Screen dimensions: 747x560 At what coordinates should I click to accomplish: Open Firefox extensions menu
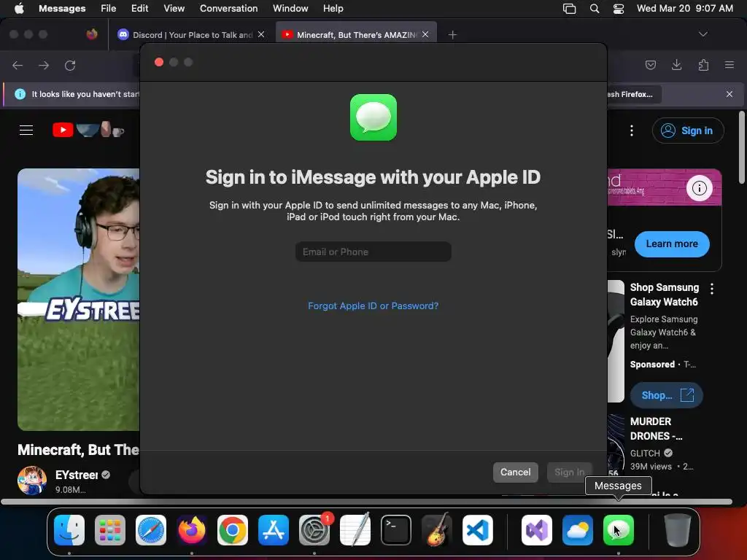tap(703, 65)
